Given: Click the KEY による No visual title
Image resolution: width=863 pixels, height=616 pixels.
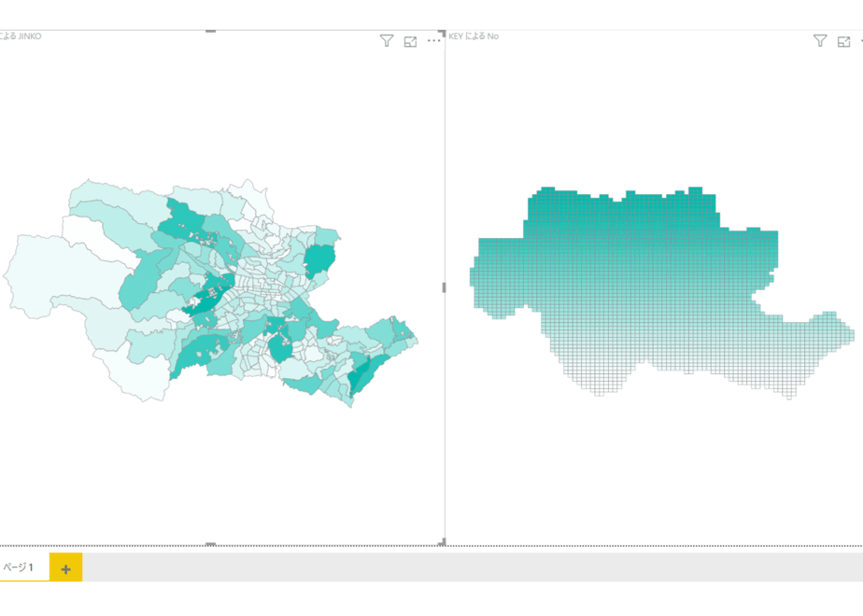Looking at the screenshot, I should (474, 36).
